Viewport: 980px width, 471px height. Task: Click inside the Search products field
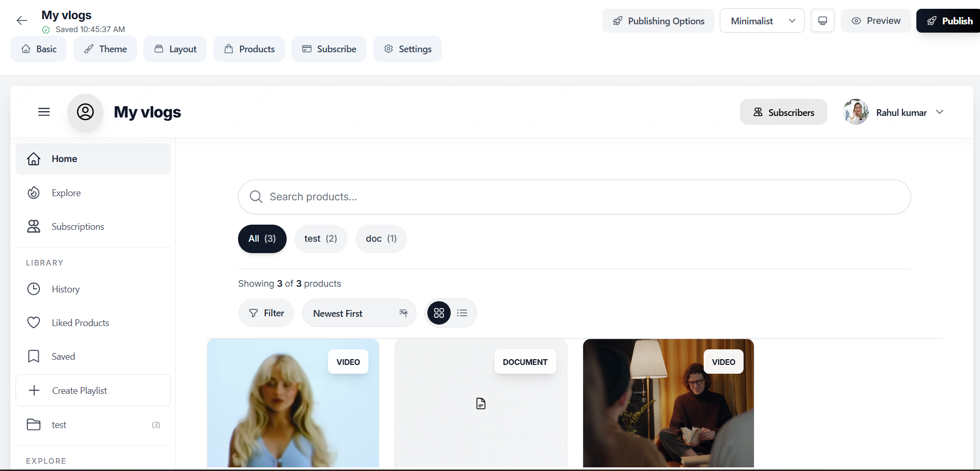[573, 197]
